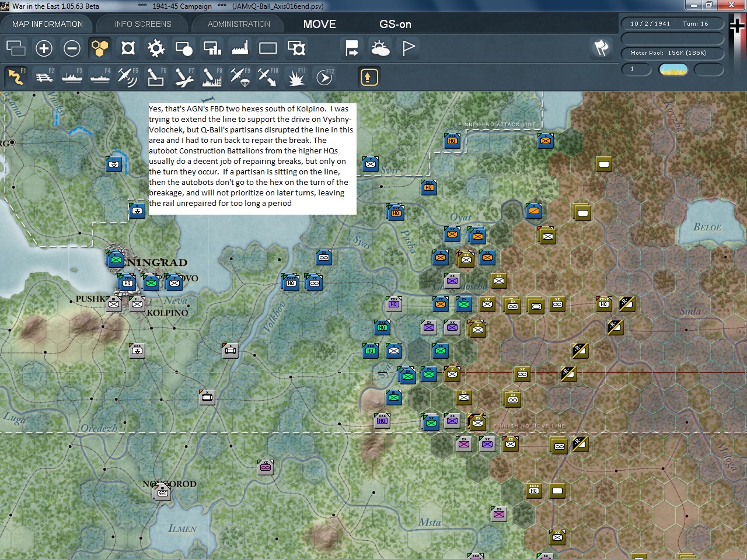Image resolution: width=747 pixels, height=560 pixels.
Task: Click the overlapping windows icon in toolbar
Action: point(16,48)
